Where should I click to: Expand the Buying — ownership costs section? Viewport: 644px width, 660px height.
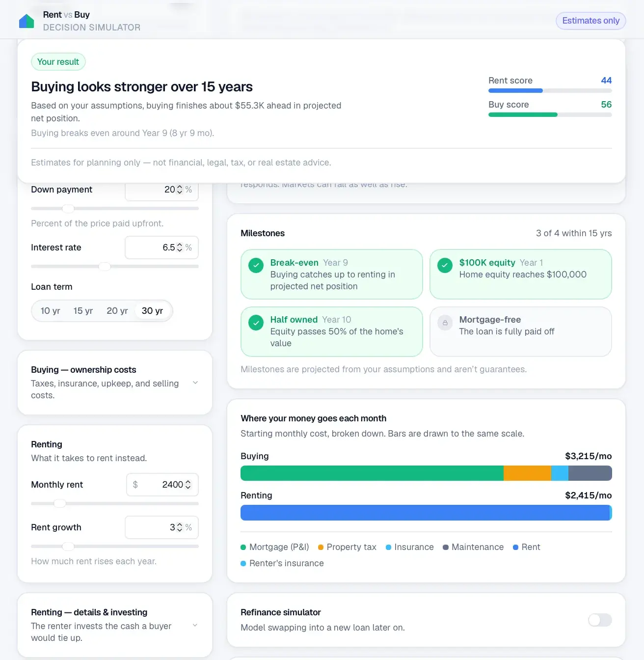click(x=115, y=383)
